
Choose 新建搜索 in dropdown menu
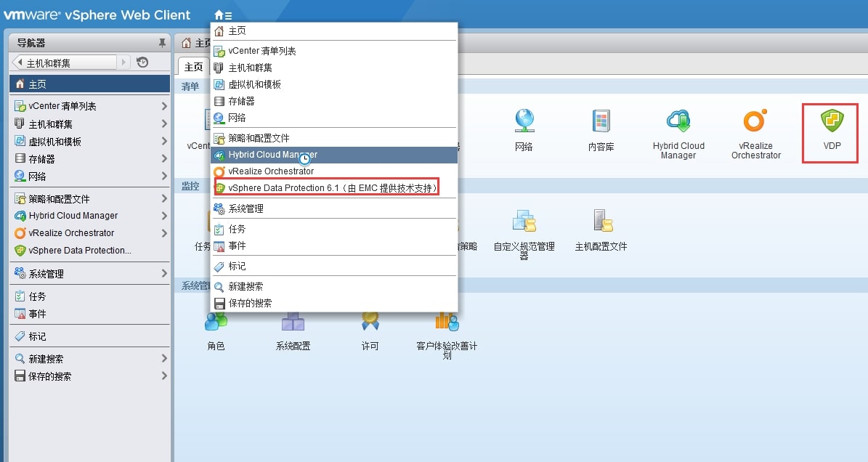coord(334,287)
